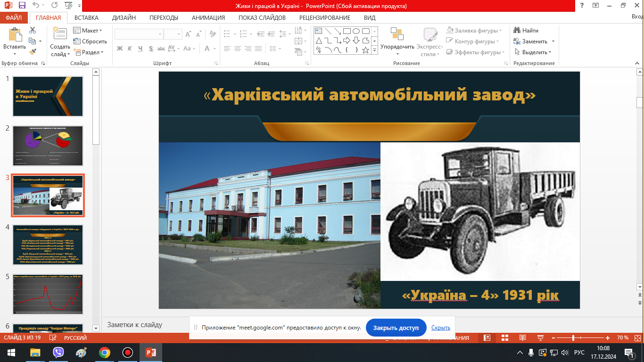This screenshot has height=362, width=644.
Task: Toggle Normal view button in status bar
Action: coord(487,338)
